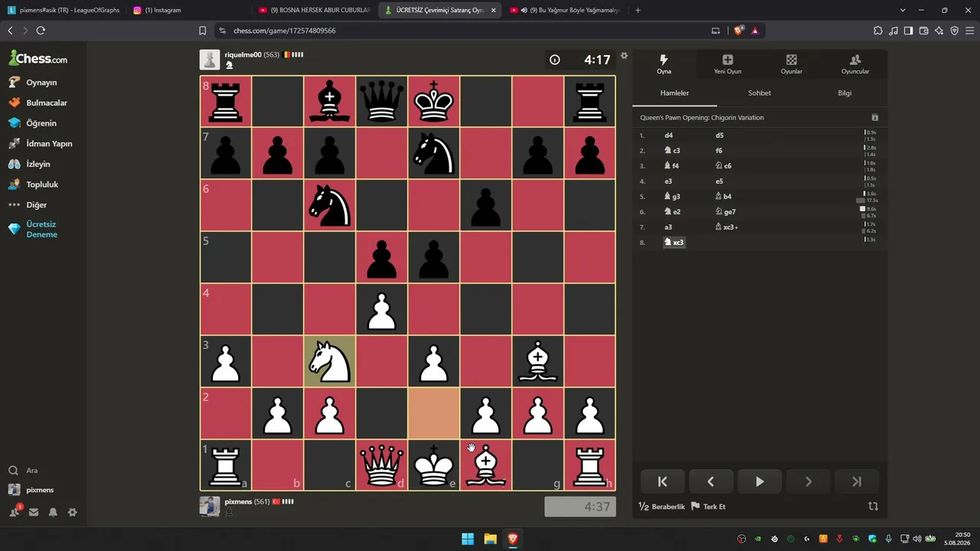Open Windows Start menu
Image resolution: width=980 pixels, height=551 pixels.
point(468,539)
